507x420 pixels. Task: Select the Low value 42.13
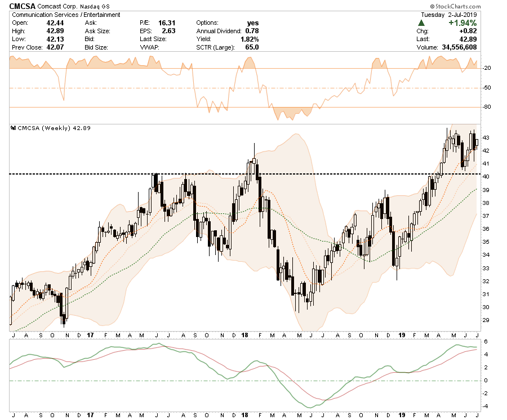tap(55, 39)
